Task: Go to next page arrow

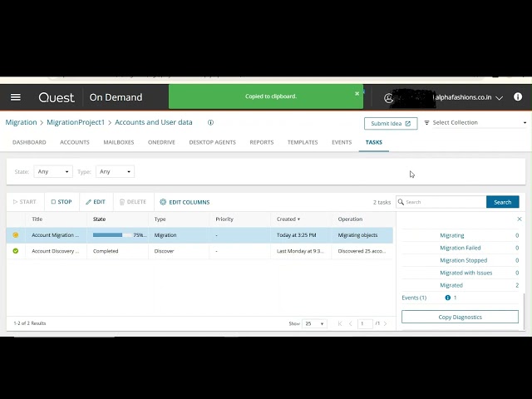Action: (x=386, y=323)
